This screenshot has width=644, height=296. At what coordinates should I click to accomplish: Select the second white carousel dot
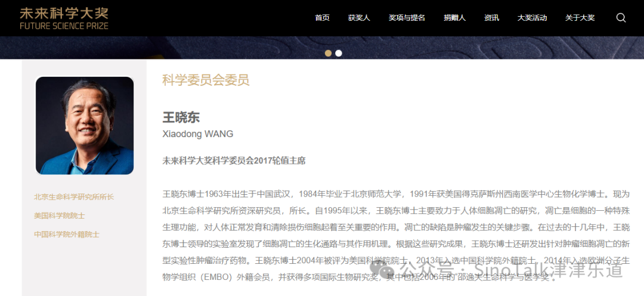(x=339, y=53)
